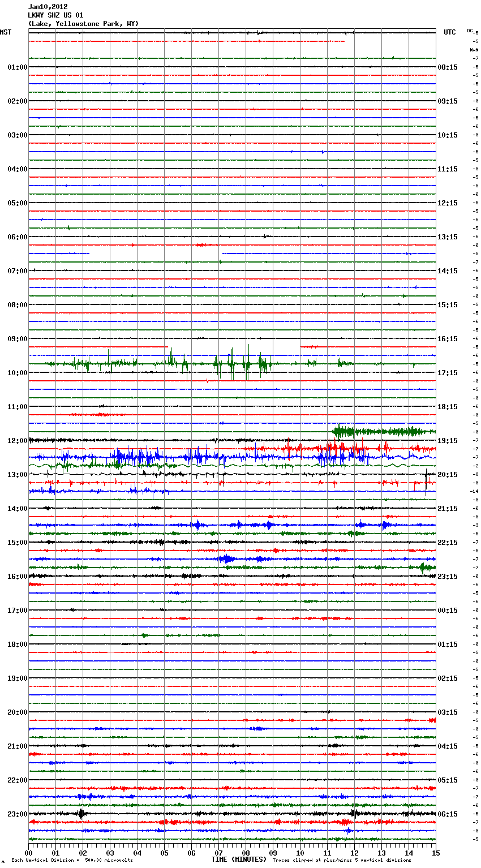Click the "02:15" UTC time label
Screen dimensions: 481x868
click(448, 678)
